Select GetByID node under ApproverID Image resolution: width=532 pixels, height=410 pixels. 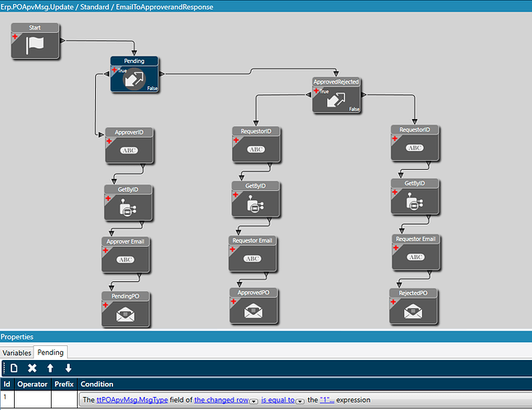(129, 203)
